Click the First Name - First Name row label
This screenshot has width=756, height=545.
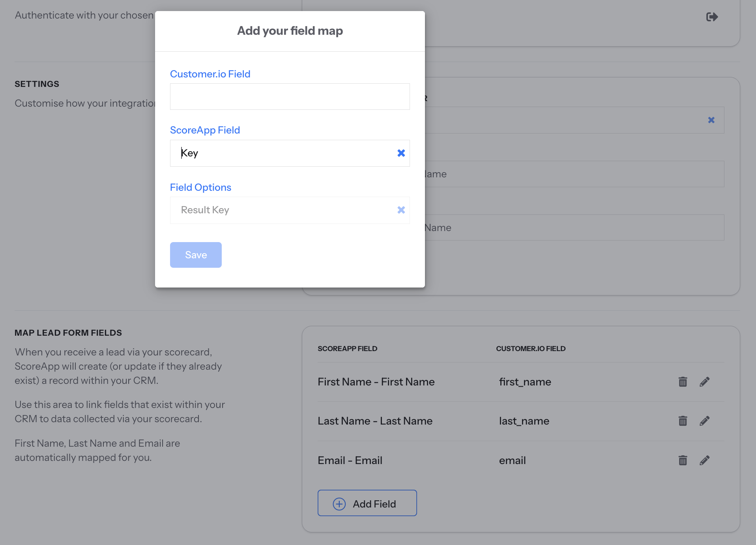click(x=376, y=382)
